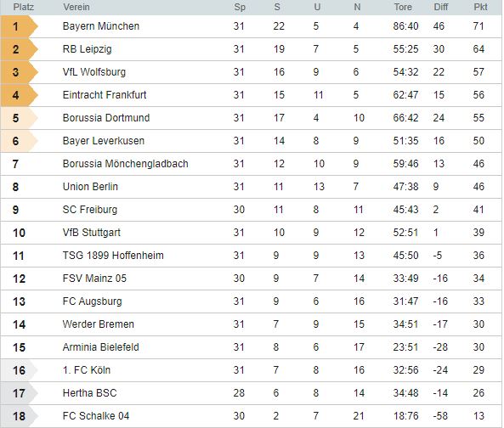
Task: Select the light orange rank 5 badge
Action: [x=20, y=118]
